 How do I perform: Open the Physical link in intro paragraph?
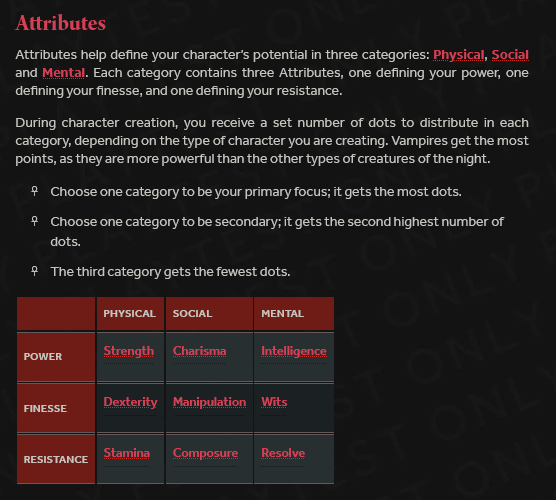tap(458, 55)
